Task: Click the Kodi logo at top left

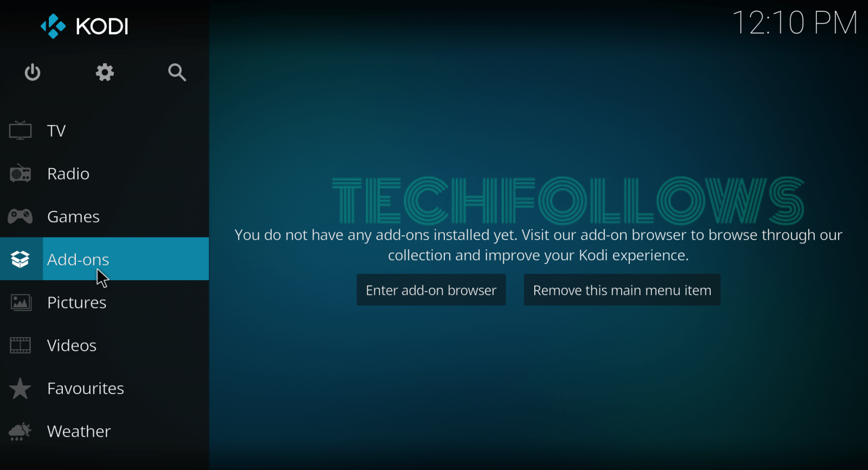Action: click(84, 26)
